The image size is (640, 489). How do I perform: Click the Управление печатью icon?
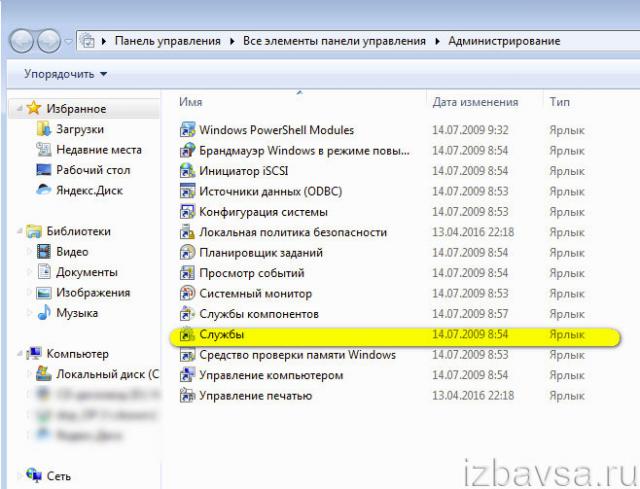tap(187, 395)
